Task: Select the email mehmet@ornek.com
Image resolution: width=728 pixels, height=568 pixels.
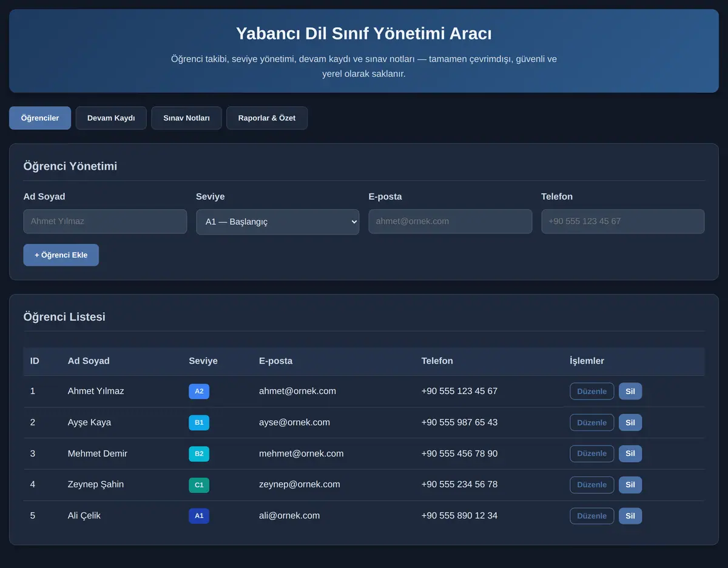Action: point(301,453)
